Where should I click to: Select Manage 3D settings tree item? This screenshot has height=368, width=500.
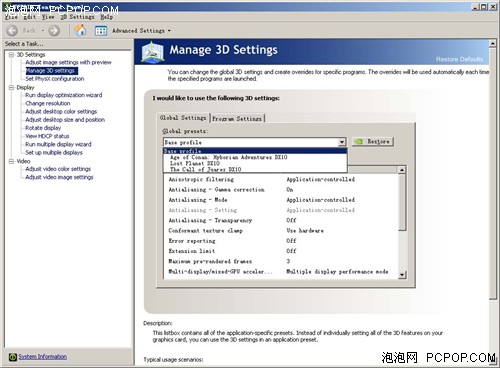[x=52, y=71]
